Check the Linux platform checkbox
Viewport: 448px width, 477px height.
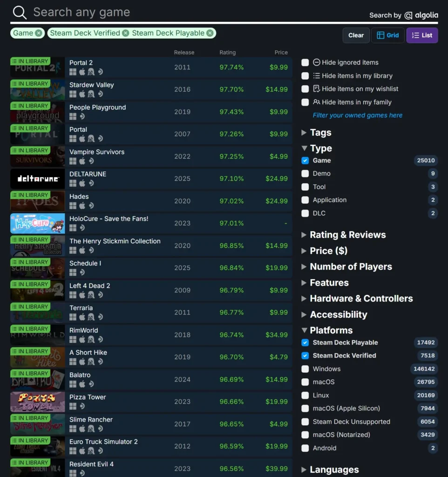tap(305, 395)
